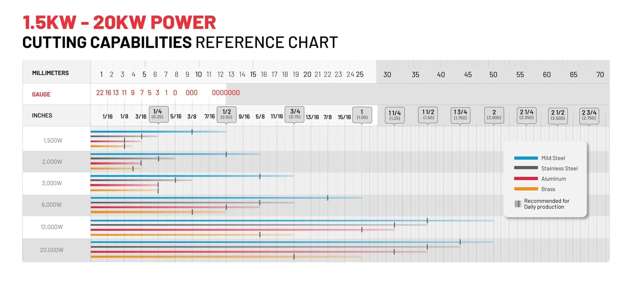Select the Brass orange legend swatch
644x281 pixels.
[526, 189]
